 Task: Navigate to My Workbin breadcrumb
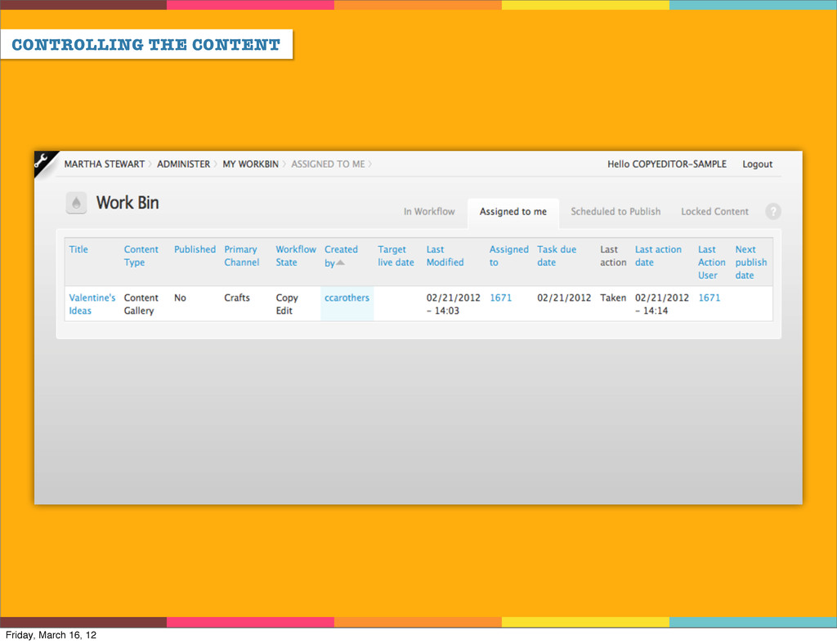tap(250, 164)
